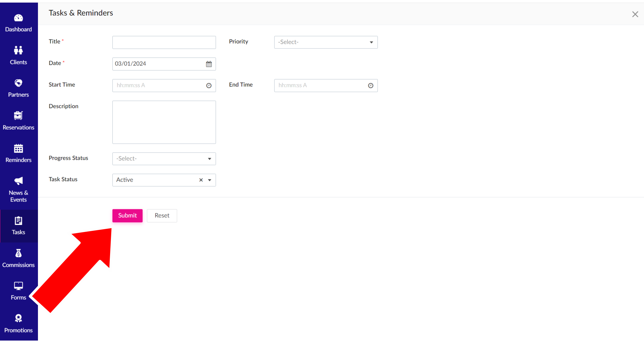The height and width of the screenshot is (343, 644).
Task: Open End Time clock picker
Action: point(370,86)
